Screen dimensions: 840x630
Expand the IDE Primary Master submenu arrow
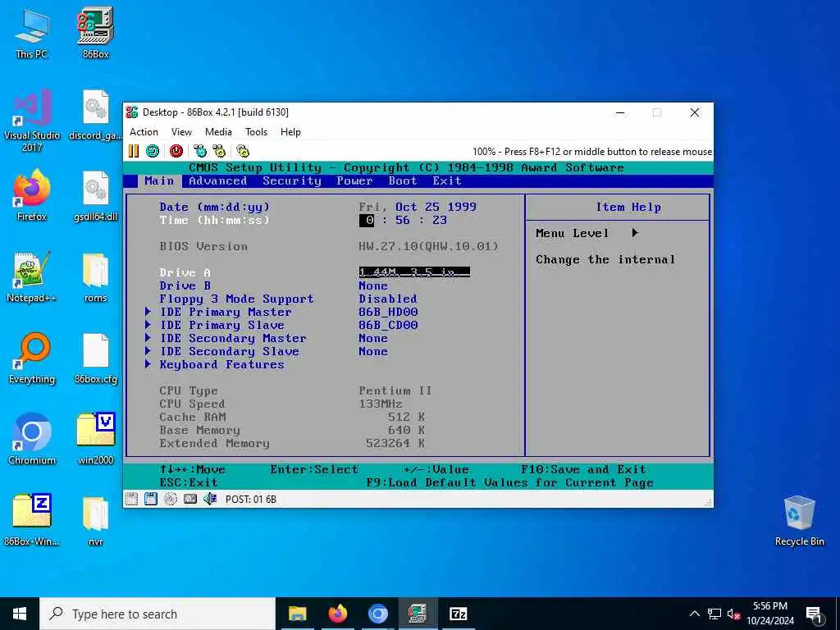tap(148, 311)
